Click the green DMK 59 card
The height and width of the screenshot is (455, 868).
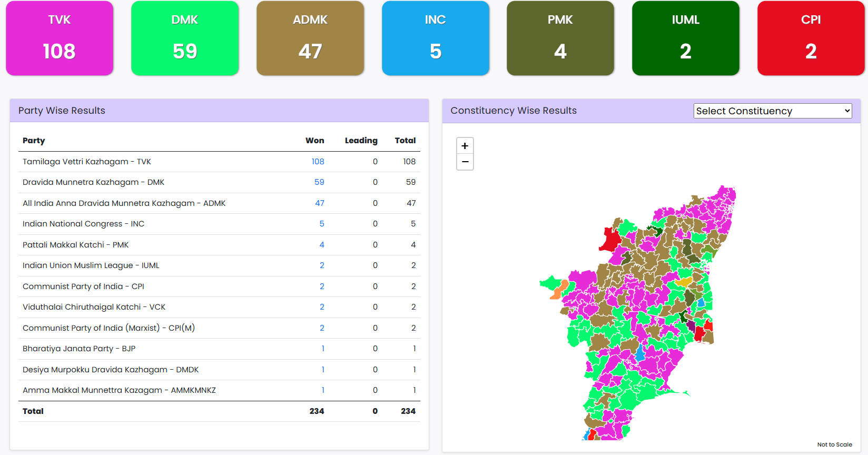(185, 38)
